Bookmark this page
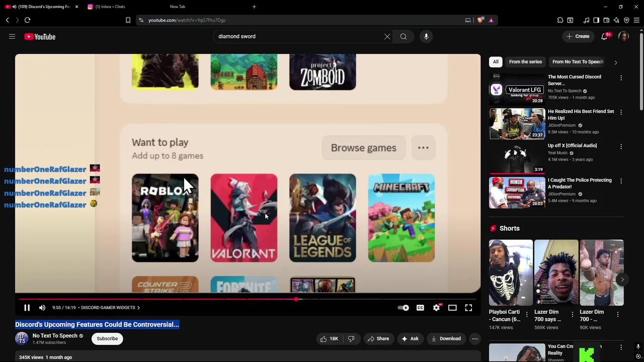This screenshot has width=644, height=362. pyautogui.click(x=128, y=20)
